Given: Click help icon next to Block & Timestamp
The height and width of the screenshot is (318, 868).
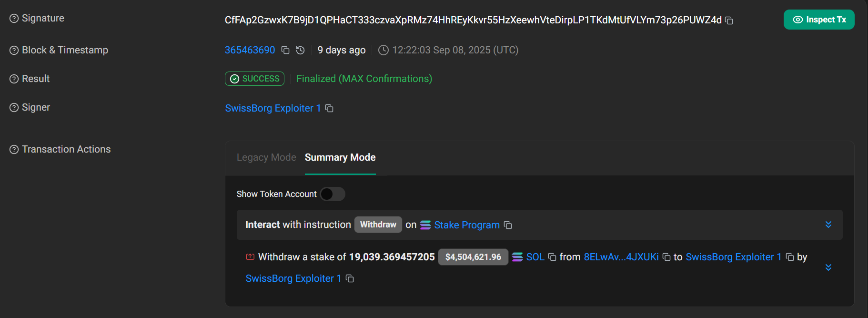Looking at the screenshot, I should pos(14,50).
